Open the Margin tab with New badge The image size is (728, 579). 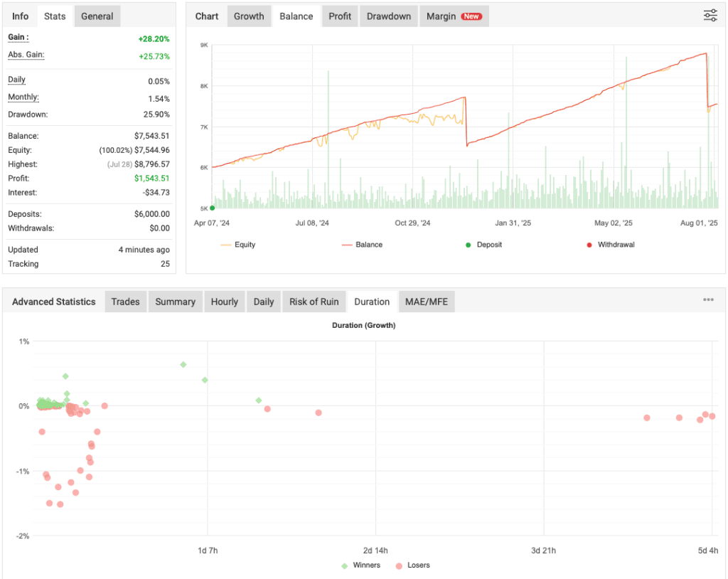tap(454, 16)
